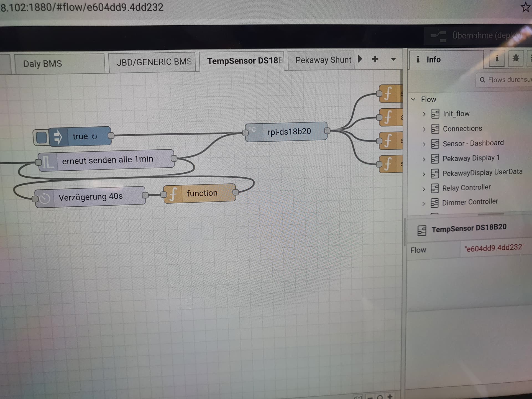Select PekawayDisplay UserData in flow list
This screenshot has width=532, height=399.
click(x=482, y=173)
